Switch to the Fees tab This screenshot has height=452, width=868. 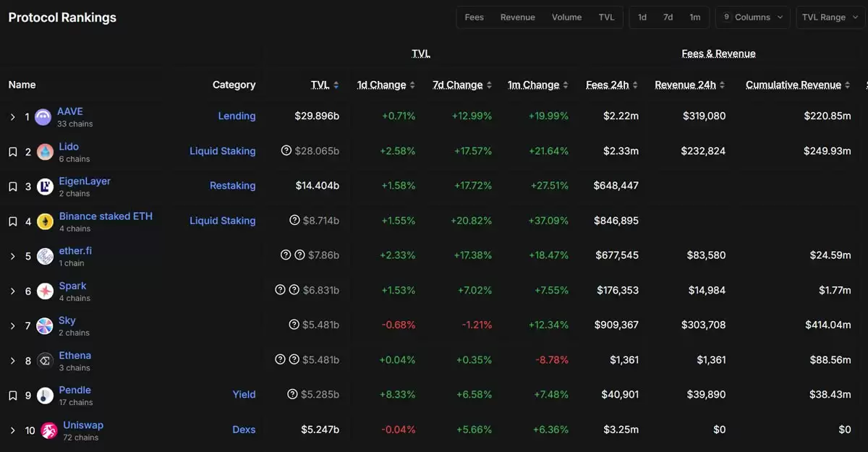(474, 17)
